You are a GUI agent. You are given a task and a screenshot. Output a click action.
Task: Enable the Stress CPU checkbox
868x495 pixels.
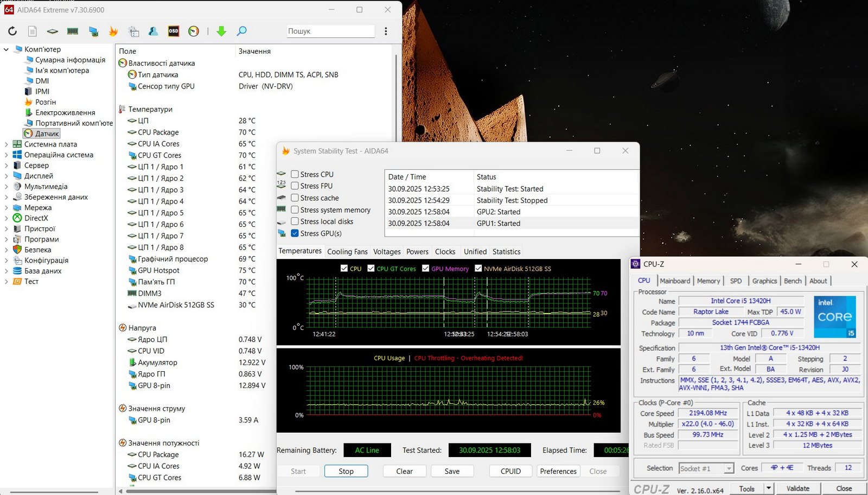tap(295, 174)
